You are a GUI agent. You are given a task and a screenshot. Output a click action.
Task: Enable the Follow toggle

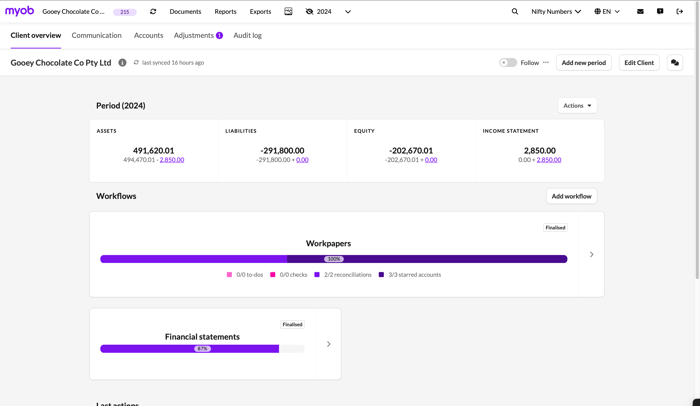click(508, 63)
